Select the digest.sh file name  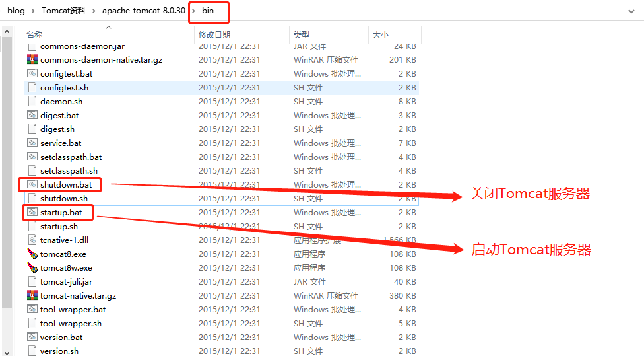[57, 129]
